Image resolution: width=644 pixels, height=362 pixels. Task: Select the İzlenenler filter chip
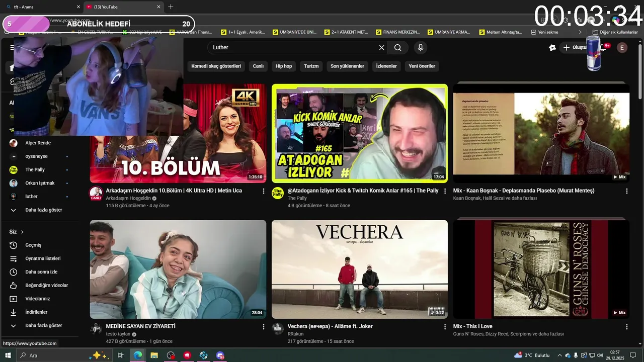pyautogui.click(x=386, y=66)
